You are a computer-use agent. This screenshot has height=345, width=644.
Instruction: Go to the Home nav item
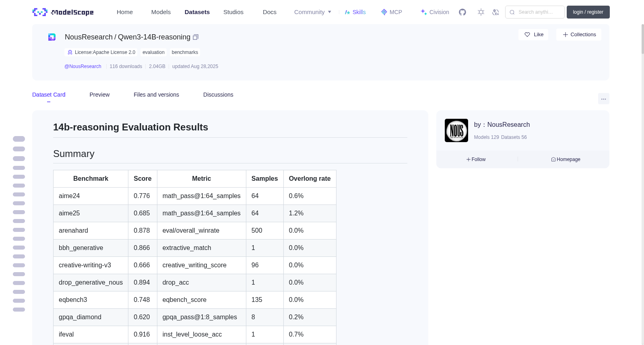pyautogui.click(x=125, y=12)
